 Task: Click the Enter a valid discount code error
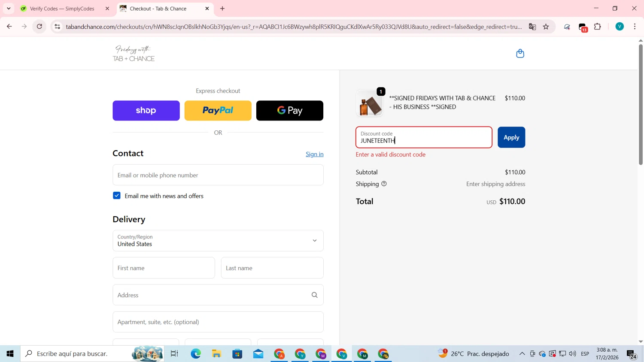click(391, 154)
